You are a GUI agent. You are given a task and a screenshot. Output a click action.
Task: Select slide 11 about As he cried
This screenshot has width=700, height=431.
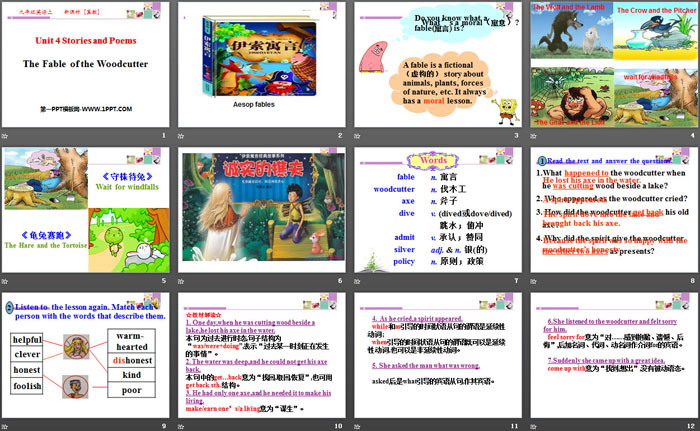(438, 355)
